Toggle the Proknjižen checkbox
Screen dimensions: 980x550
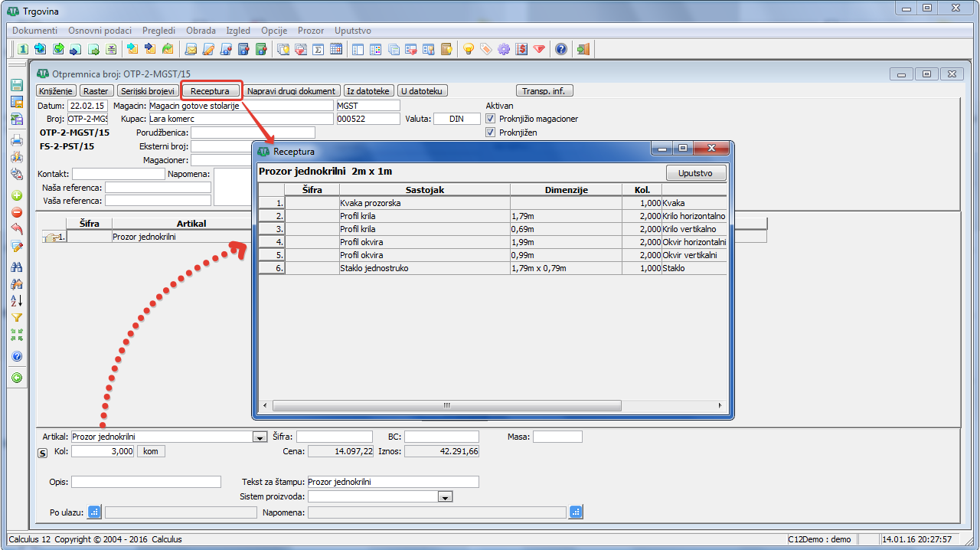tap(491, 133)
